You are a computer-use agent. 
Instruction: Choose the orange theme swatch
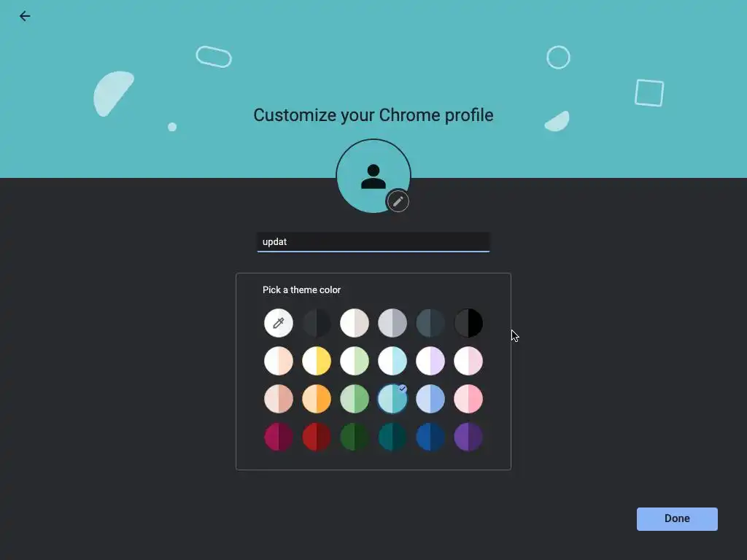[x=317, y=399]
